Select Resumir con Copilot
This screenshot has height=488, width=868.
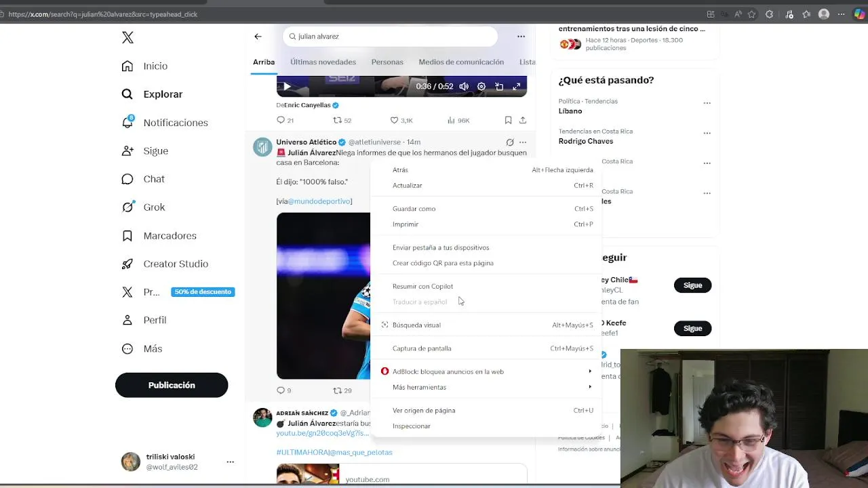[x=486, y=286]
